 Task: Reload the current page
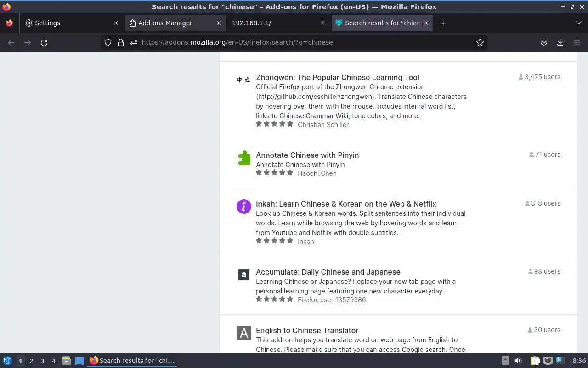pyautogui.click(x=44, y=42)
